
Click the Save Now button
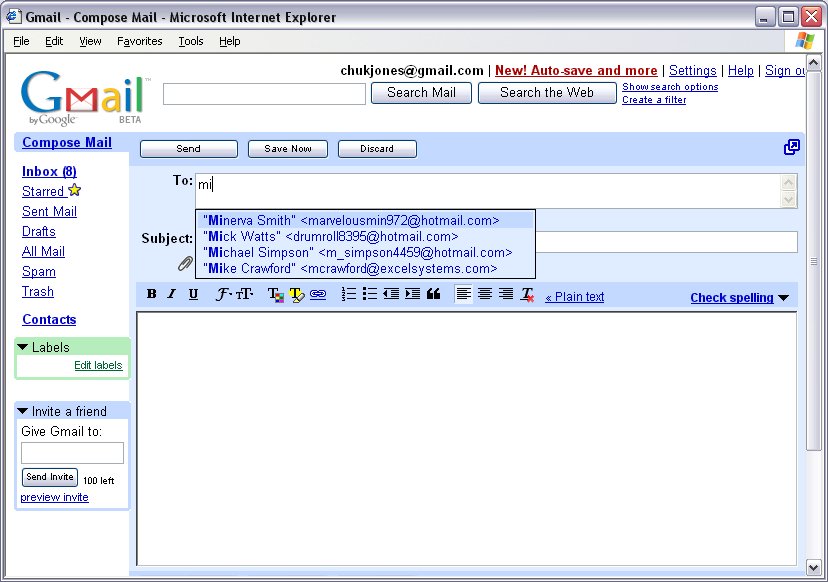(x=288, y=149)
